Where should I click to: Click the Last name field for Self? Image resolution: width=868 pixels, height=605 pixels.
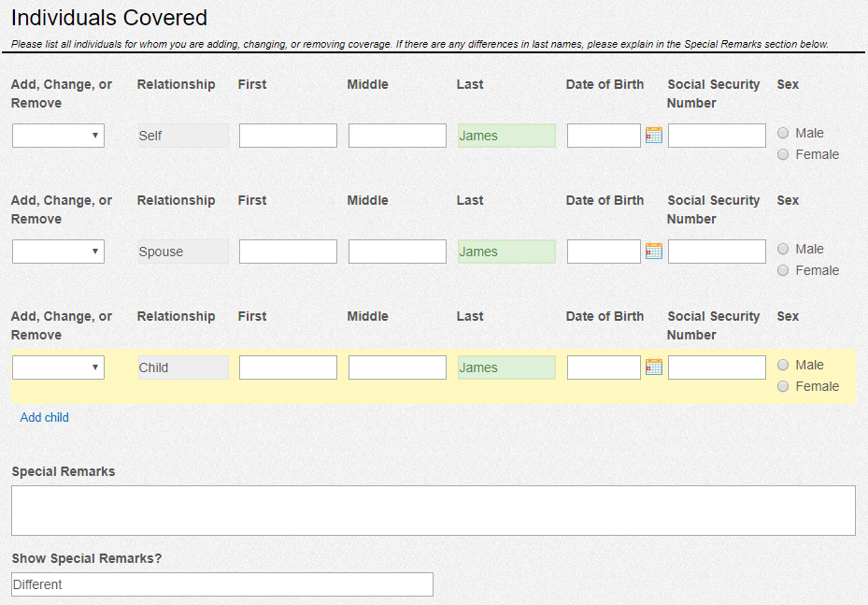[x=506, y=136]
